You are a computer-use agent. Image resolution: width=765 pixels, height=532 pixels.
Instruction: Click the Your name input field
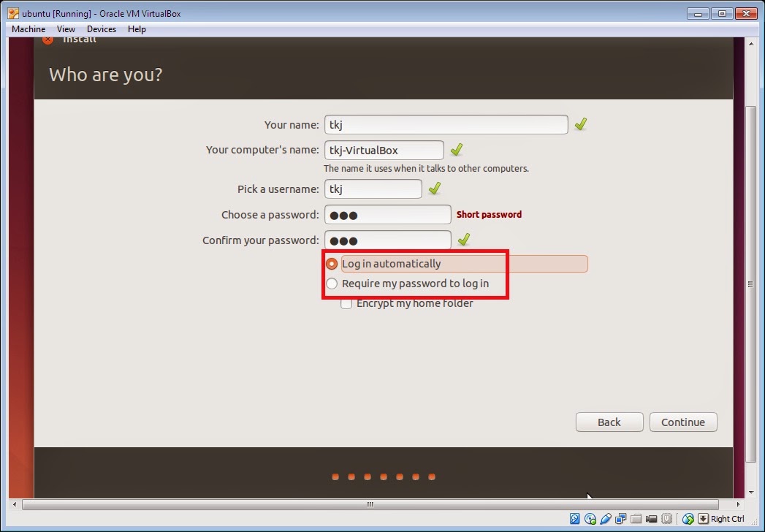point(446,124)
